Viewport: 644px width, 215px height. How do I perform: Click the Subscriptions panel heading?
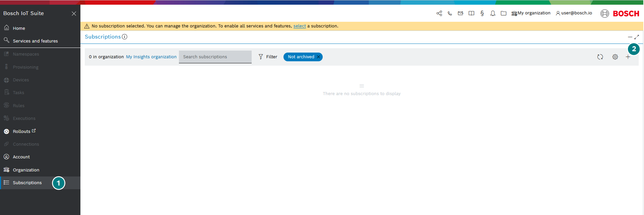(x=103, y=37)
